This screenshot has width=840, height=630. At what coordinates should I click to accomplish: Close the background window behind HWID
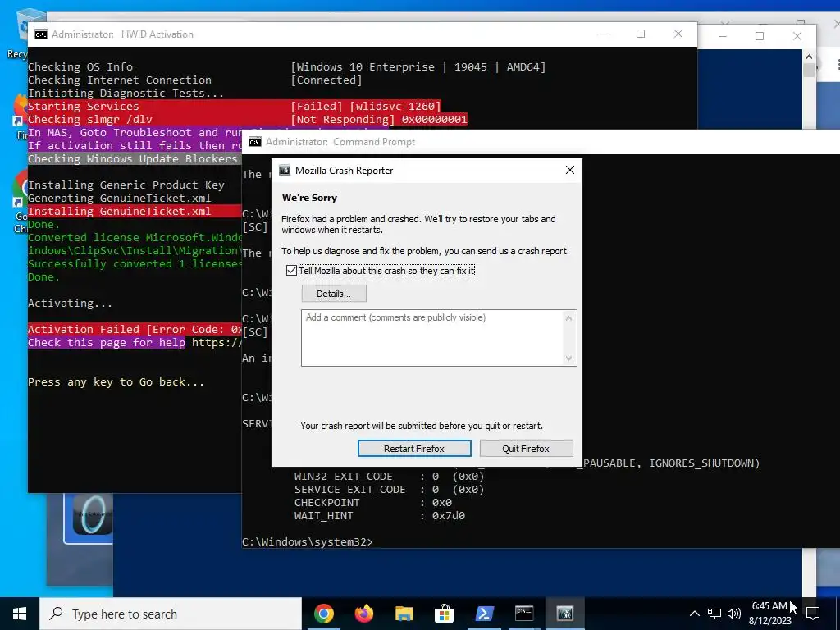(797, 36)
